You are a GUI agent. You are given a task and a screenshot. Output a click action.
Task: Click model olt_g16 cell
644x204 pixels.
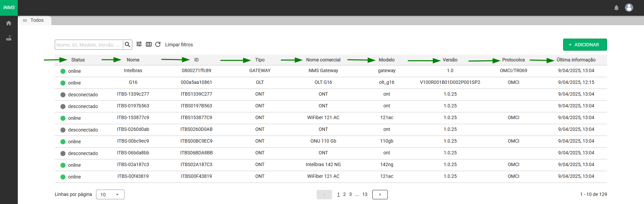click(387, 82)
